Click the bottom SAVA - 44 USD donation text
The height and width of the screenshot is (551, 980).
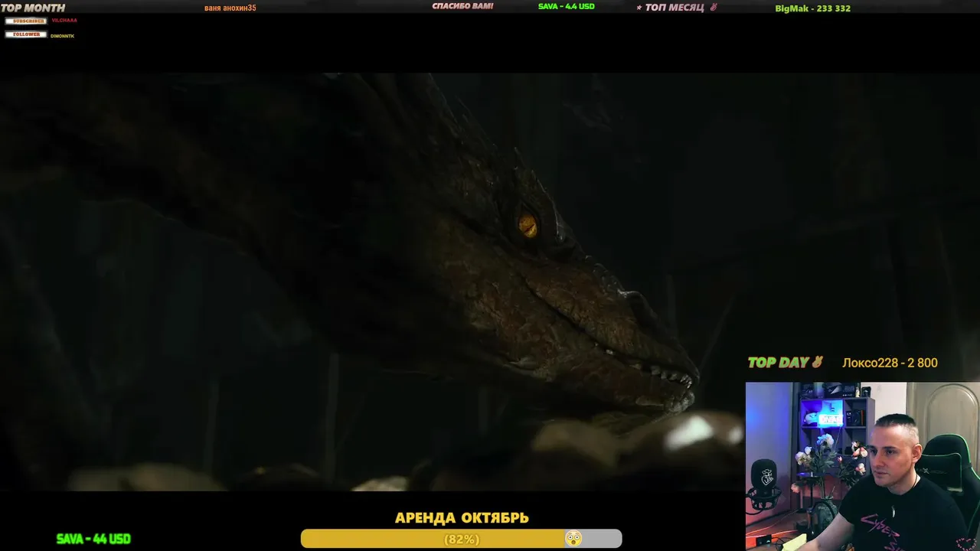pyautogui.click(x=93, y=539)
